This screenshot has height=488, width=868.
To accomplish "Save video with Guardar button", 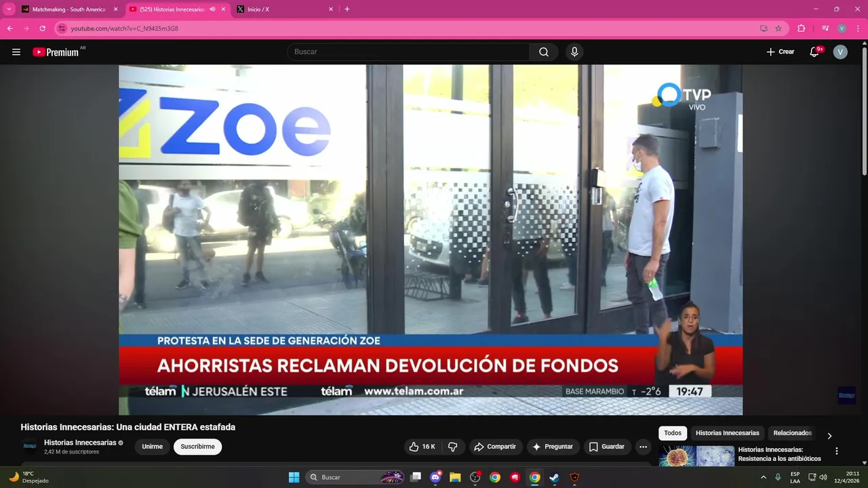I will click(607, 447).
